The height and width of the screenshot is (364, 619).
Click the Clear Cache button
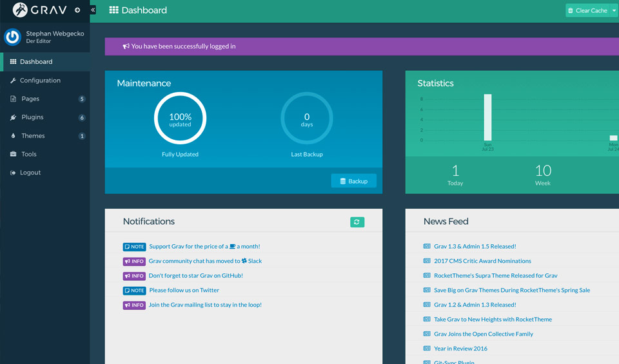point(587,11)
